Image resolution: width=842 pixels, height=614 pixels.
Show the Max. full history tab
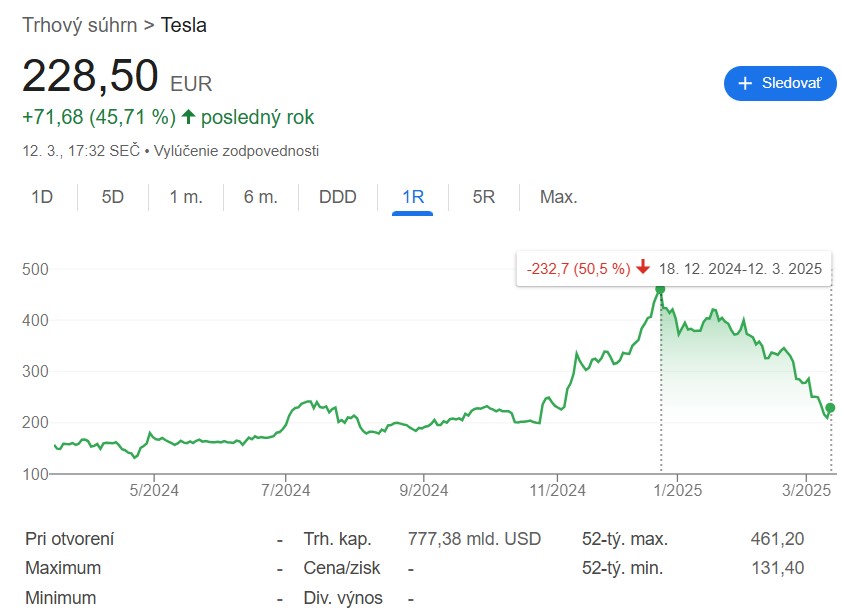(558, 197)
